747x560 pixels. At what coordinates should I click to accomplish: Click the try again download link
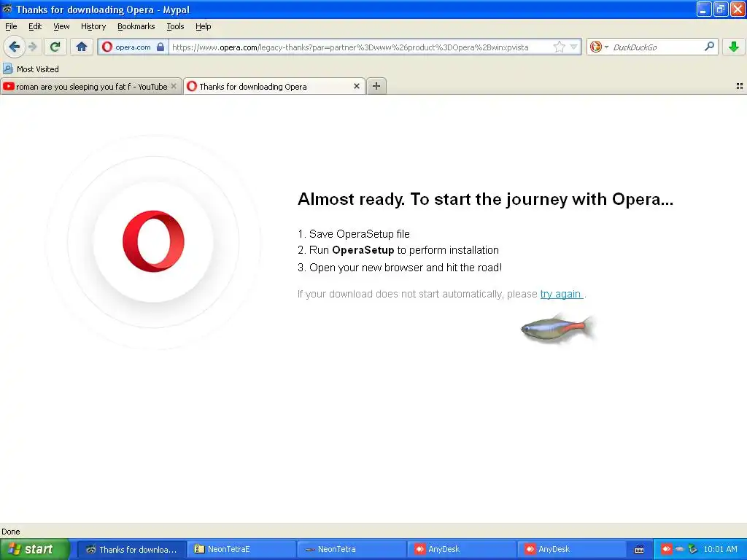click(x=561, y=294)
